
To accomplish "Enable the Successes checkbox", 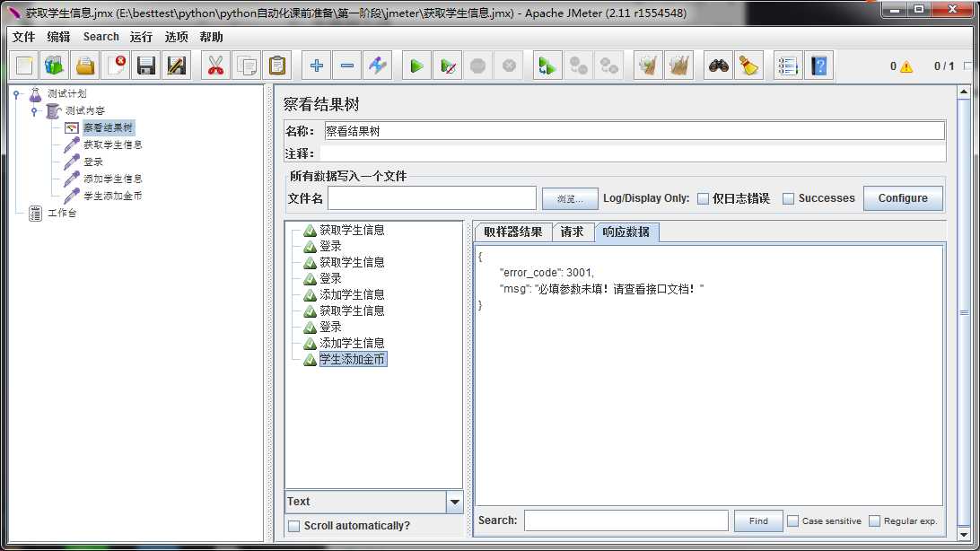I will point(788,198).
